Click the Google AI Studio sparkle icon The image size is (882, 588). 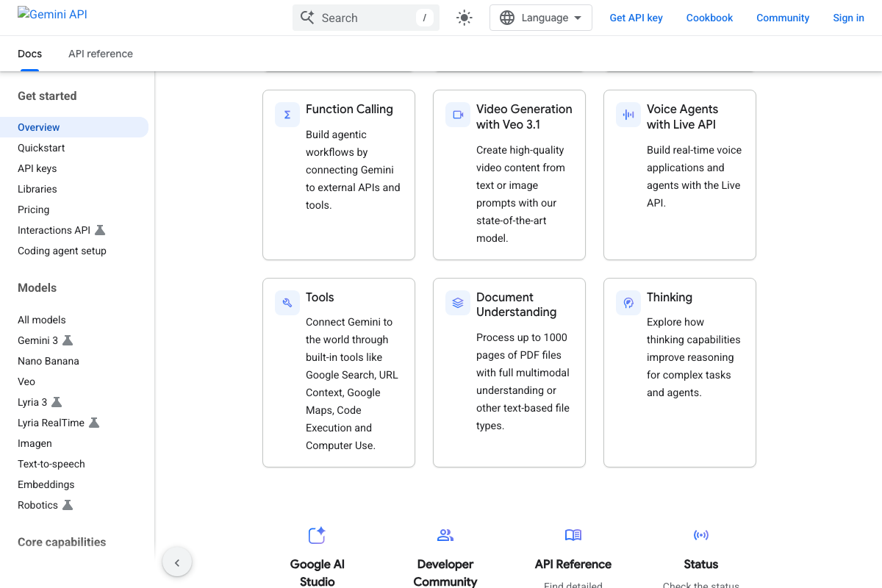317,535
